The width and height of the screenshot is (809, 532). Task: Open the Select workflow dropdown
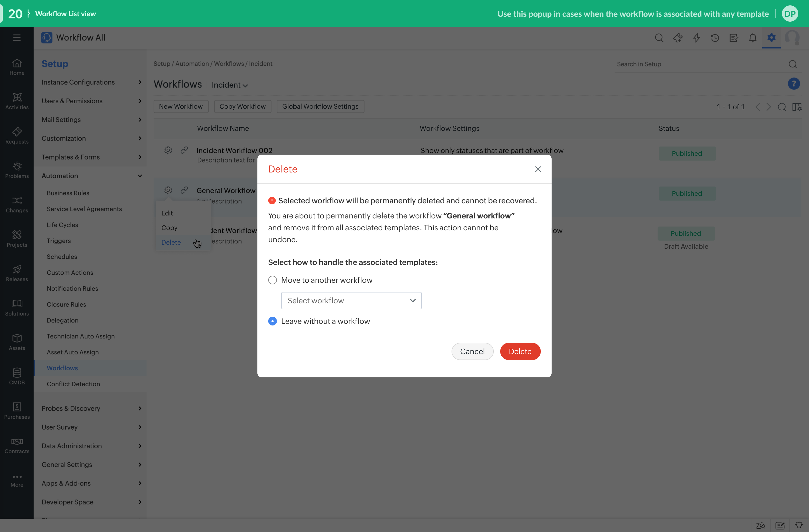click(351, 301)
